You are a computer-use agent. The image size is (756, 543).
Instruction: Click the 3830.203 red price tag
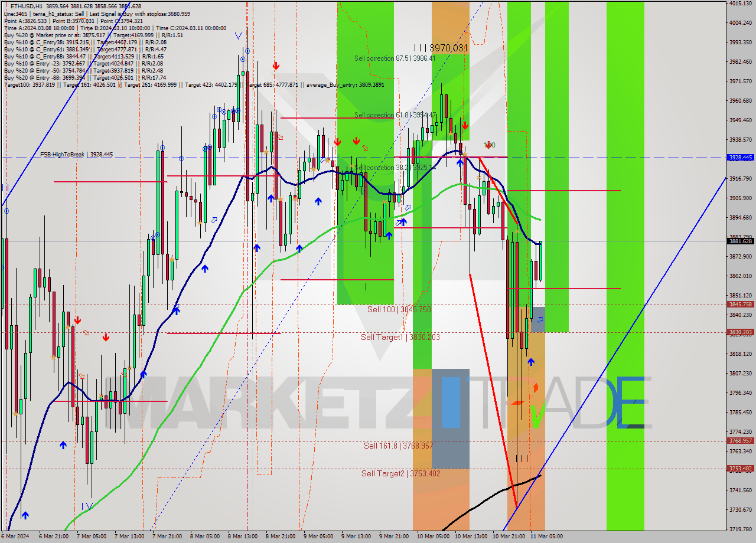pos(741,332)
